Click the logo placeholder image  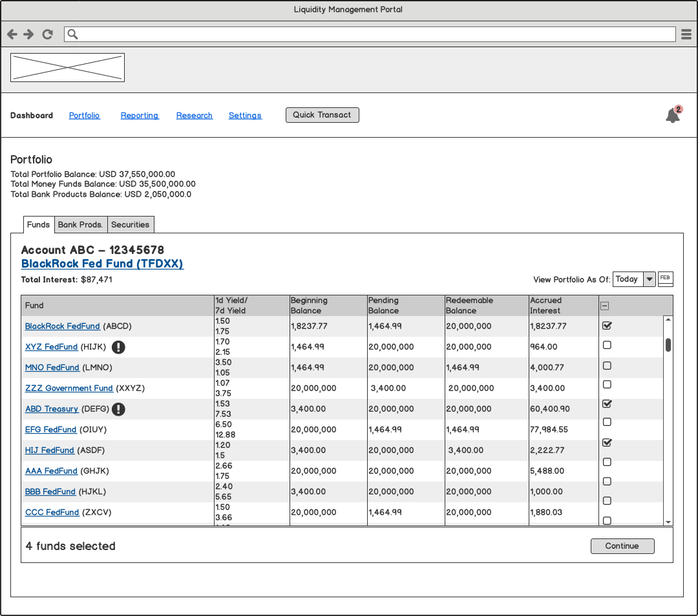pyautogui.click(x=67, y=68)
